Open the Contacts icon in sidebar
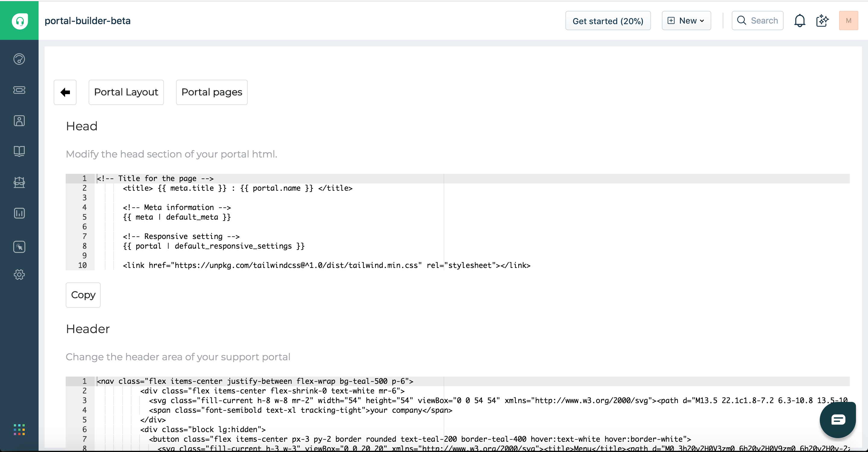868x452 pixels. coord(19,121)
